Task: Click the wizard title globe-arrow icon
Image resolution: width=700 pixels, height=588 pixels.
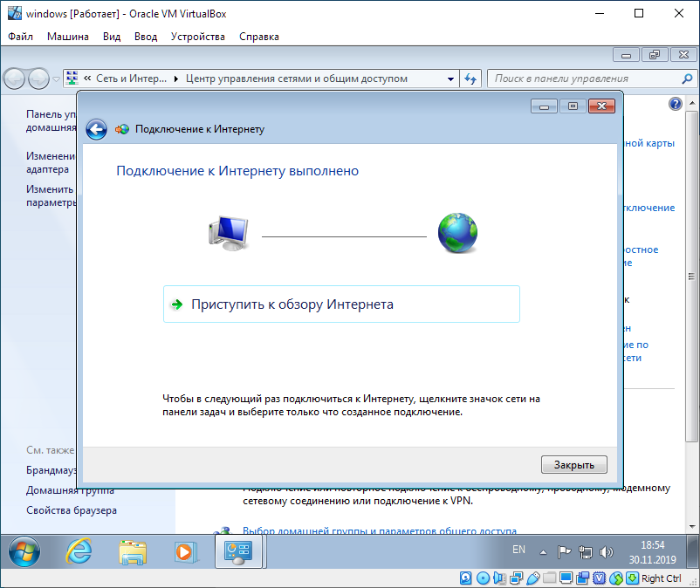Action: 122,129
